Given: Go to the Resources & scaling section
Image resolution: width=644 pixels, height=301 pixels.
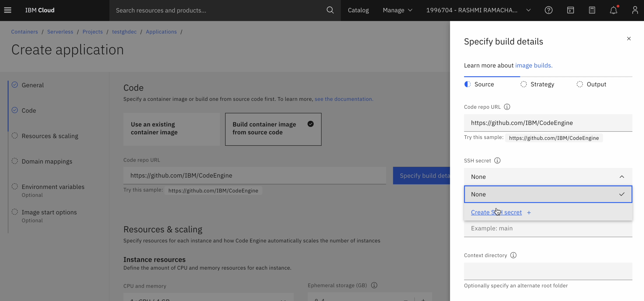Looking at the screenshot, I should coord(50,136).
